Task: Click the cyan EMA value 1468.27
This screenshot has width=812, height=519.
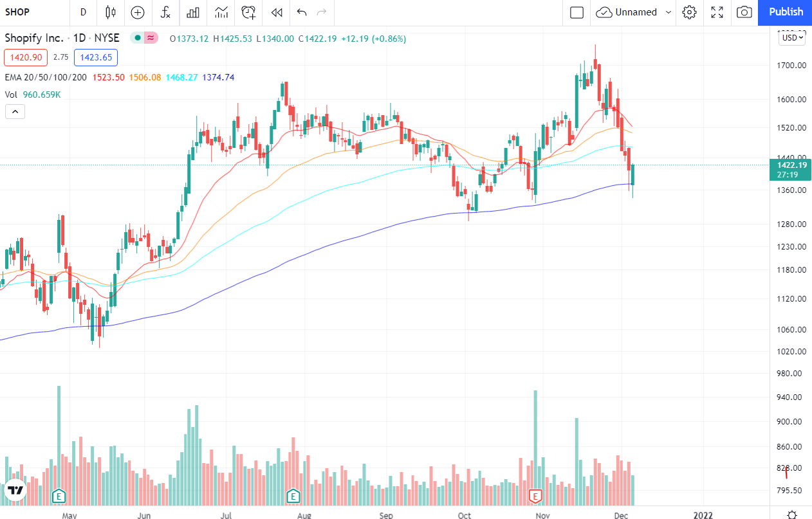Action: 181,77
